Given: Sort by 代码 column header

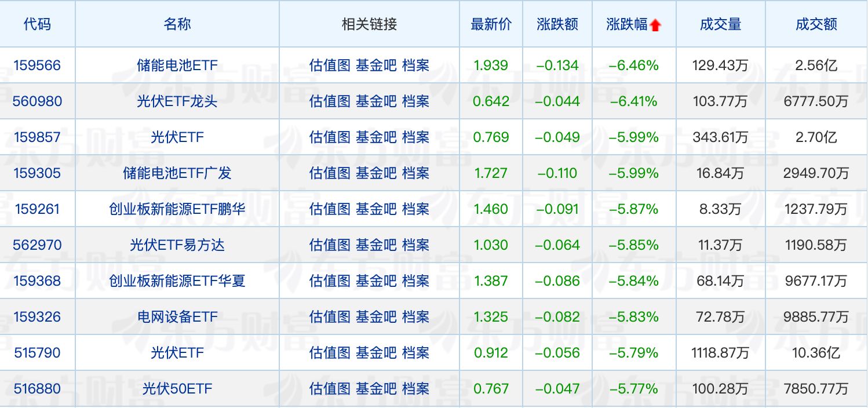Looking at the screenshot, I should [x=37, y=24].
